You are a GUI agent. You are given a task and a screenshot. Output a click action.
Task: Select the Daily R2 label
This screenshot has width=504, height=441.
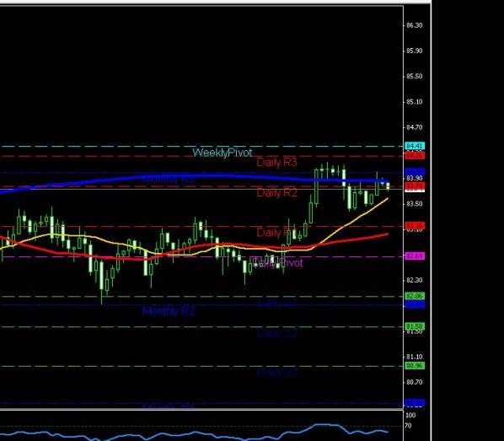click(x=276, y=193)
